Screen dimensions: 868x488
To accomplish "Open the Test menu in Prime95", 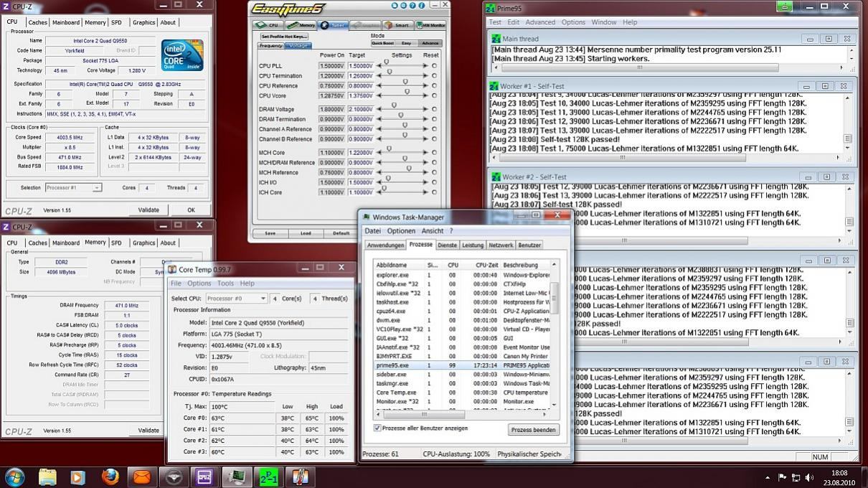I will [496, 22].
